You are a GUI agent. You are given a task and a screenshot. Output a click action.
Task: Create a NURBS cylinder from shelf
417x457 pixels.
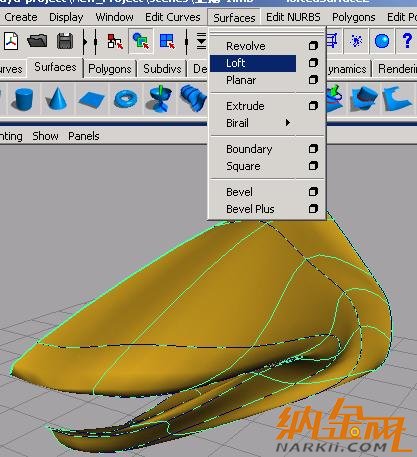(23, 99)
